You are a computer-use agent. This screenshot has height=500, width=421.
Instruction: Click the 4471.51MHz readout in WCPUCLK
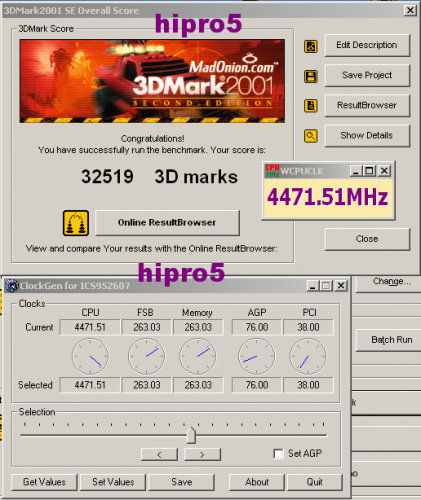(x=328, y=197)
